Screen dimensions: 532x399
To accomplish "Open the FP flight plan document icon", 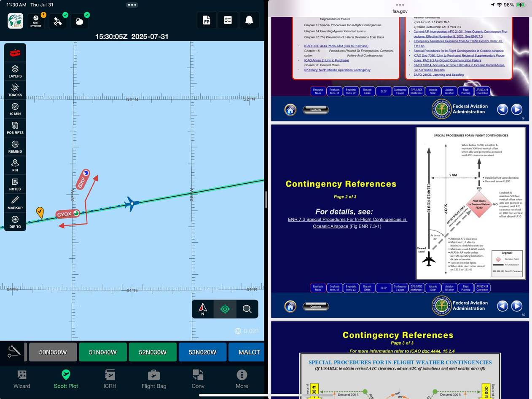I will coord(207,21).
